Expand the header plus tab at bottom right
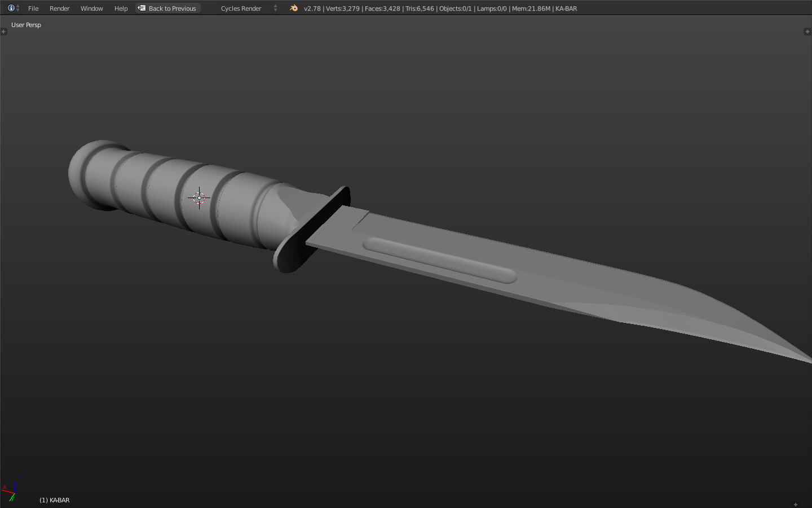812x508 pixels. tap(796, 504)
